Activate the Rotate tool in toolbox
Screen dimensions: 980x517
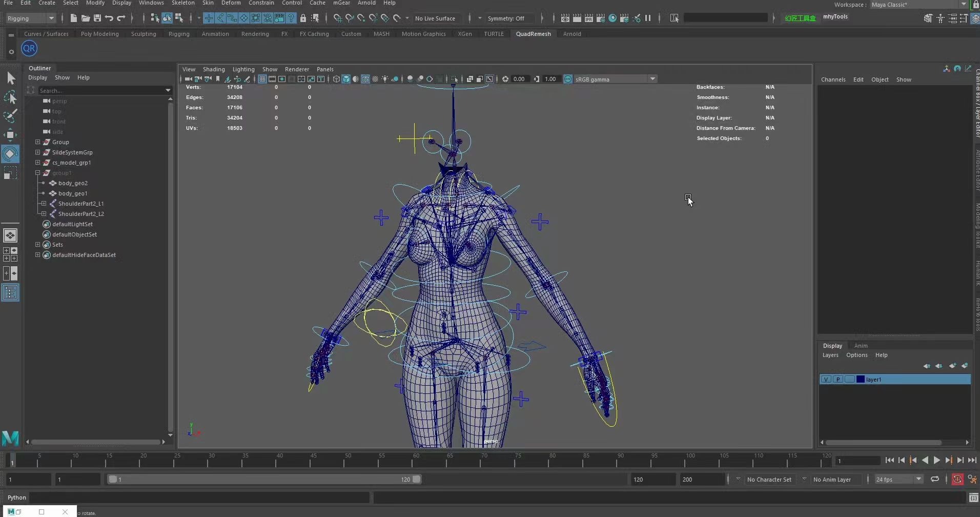10,154
